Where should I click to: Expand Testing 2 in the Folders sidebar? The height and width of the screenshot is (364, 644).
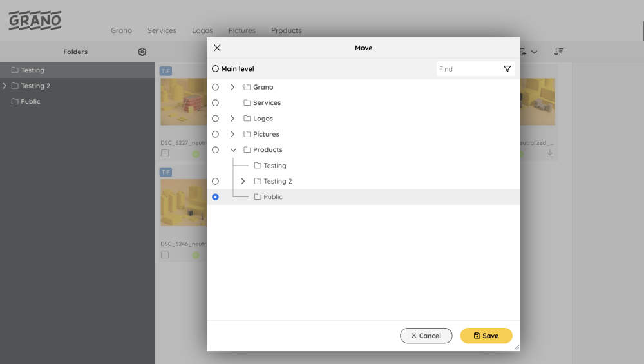[5, 86]
